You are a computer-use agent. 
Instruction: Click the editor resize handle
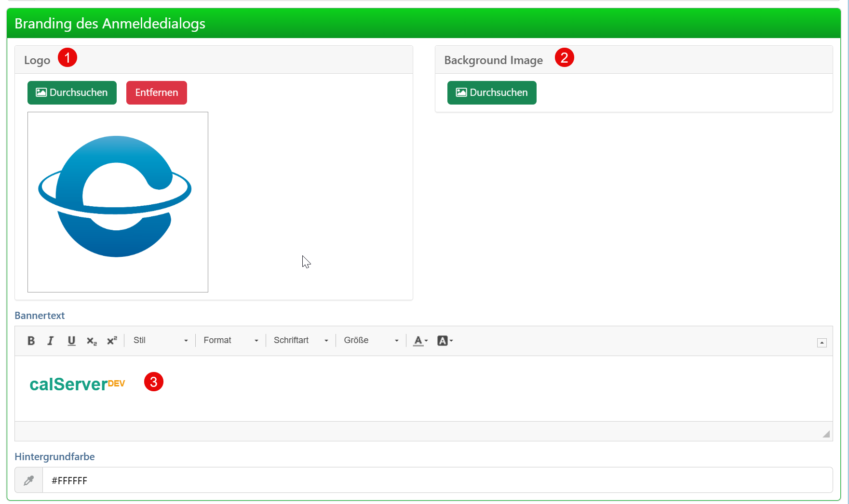click(x=826, y=434)
